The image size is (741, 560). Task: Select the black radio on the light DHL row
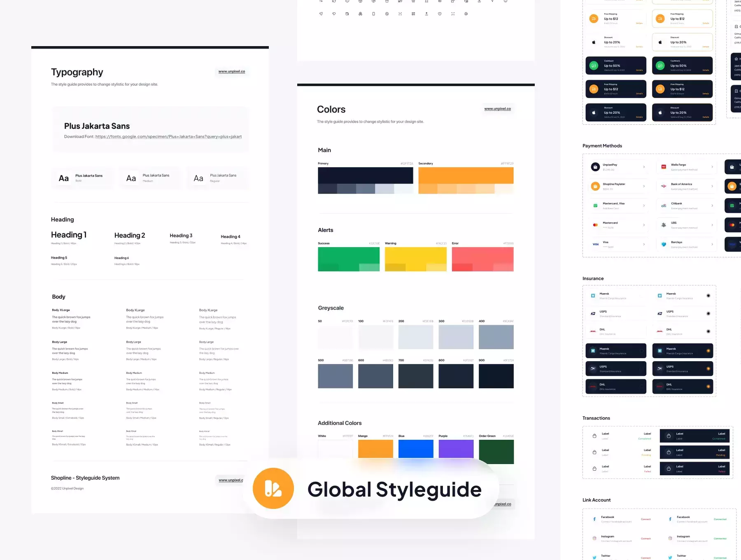pos(708,331)
